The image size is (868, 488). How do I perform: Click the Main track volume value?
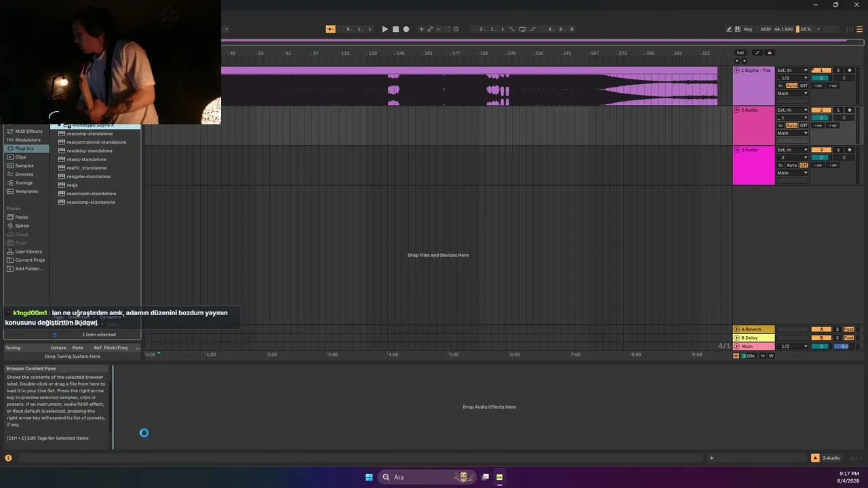coord(821,346)
